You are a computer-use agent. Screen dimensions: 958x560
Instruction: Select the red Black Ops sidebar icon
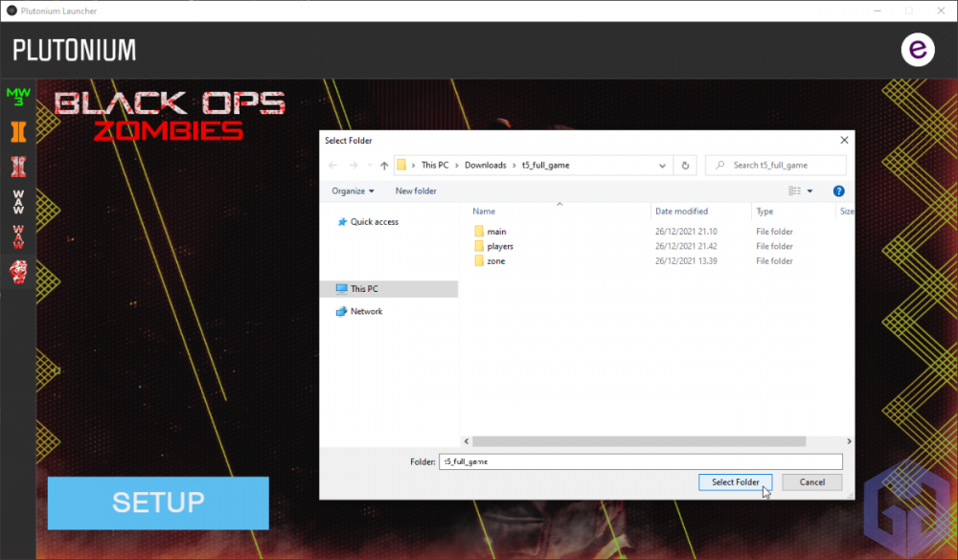point(16,167)
